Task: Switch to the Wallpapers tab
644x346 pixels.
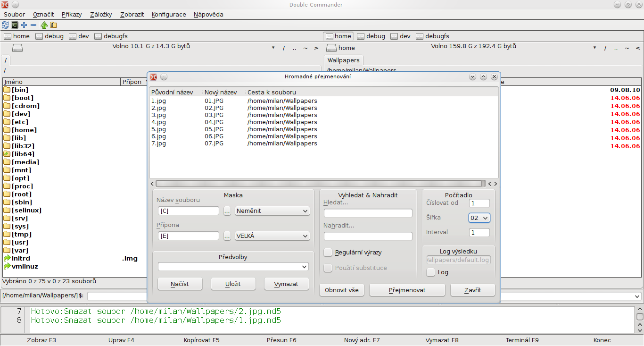Action: (x=343, y=60)
